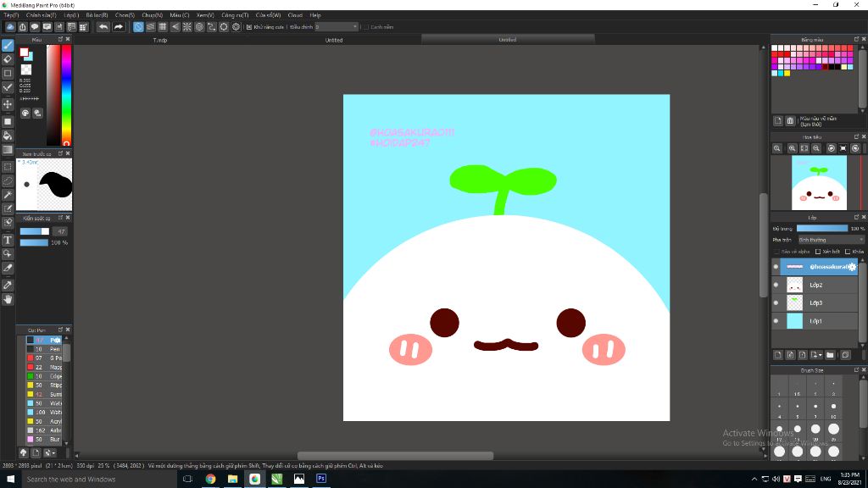The image size is (868, 488).
Task: Check the Khóa lock checkbox
Action: click(848, 252)
